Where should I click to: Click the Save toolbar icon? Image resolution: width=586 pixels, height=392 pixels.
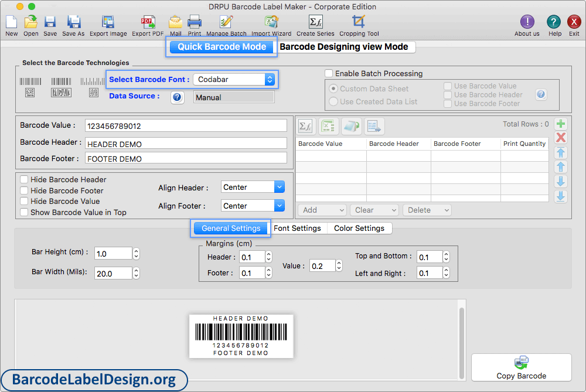50,22
